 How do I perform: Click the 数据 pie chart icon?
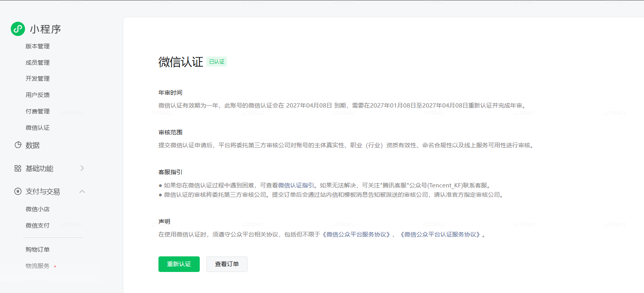pyautogui.click(x=18, y=145)
